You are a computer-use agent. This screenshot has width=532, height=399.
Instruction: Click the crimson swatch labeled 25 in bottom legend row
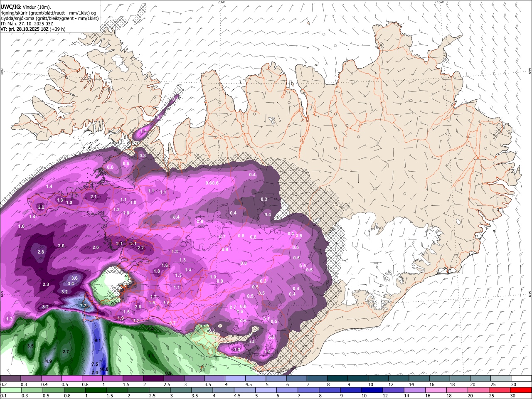(500, 390)
